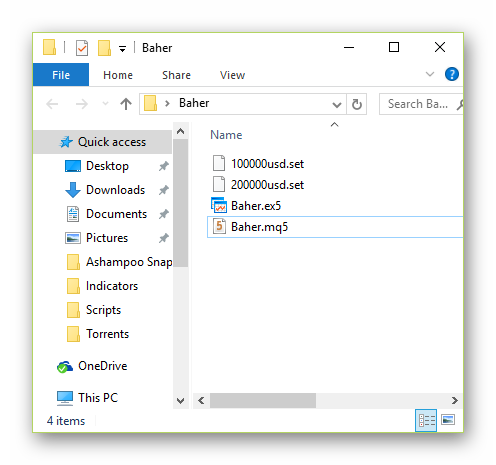Unpin Desktop from Quick access
The image size is (496, 465).
164,166
